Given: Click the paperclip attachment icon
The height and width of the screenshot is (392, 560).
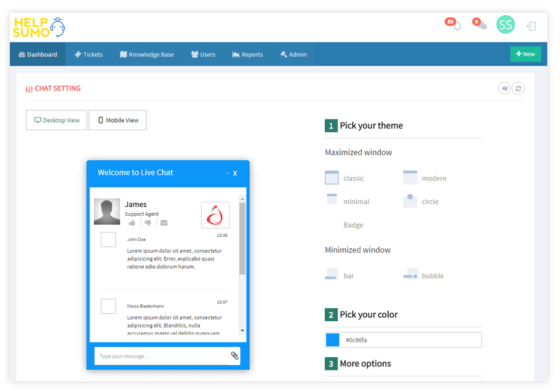Looking at the screenshot, I should [x=235, y=356].
